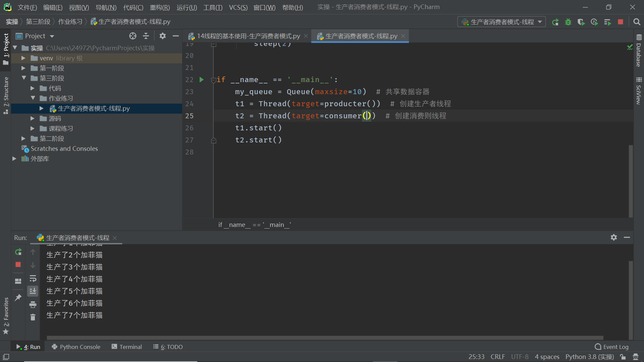Stop the running program in the top toolbar
Screen dimensions: 644x362
coord(621,22)
